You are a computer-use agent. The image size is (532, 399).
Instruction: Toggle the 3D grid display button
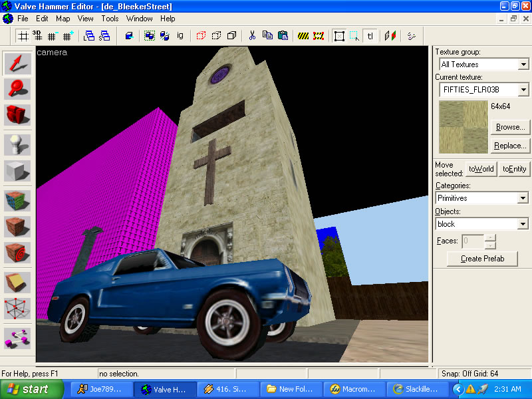pos(37,35)
